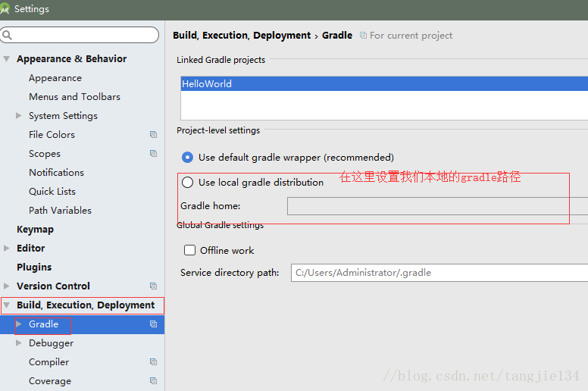
Task: Open the Scopes settings page
Action: point(45,154)
